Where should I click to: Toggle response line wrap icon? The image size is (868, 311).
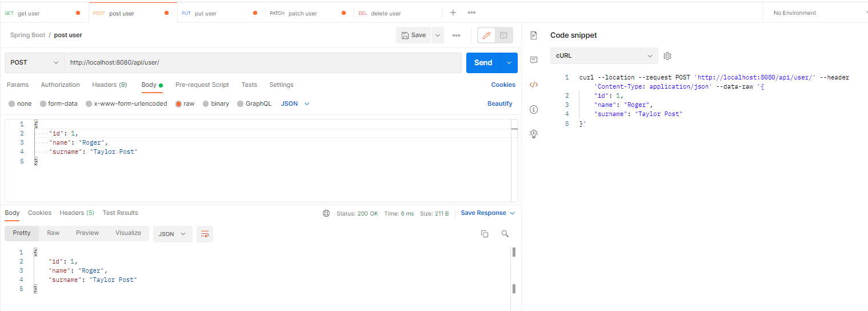(205, 234)
